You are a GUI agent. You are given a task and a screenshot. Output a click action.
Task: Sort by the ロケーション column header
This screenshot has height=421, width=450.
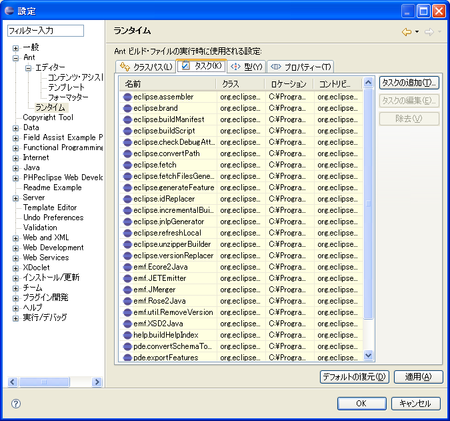pyautogui.click(x=289, y=84)
